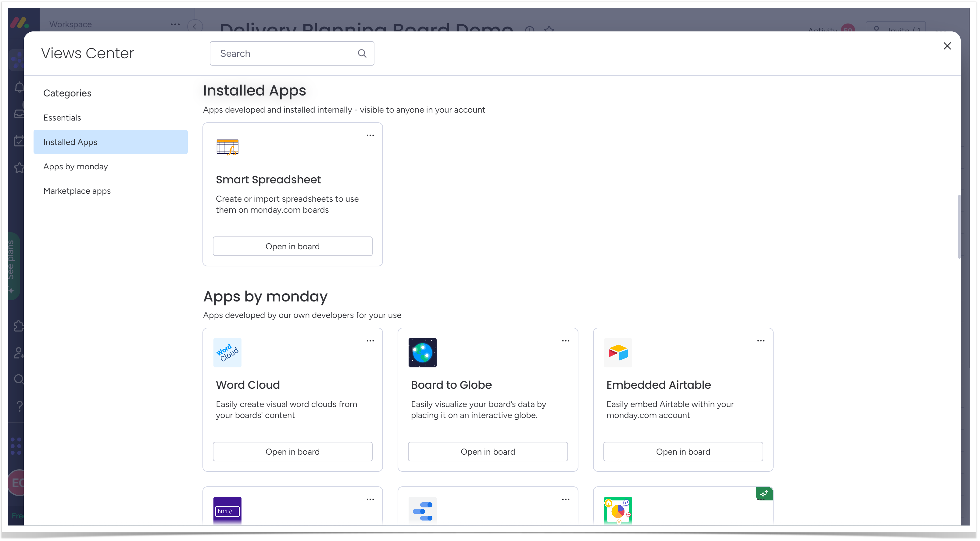Screen dimensions: 980x541
Task: Select Essentials category
Action: [110, 118]
